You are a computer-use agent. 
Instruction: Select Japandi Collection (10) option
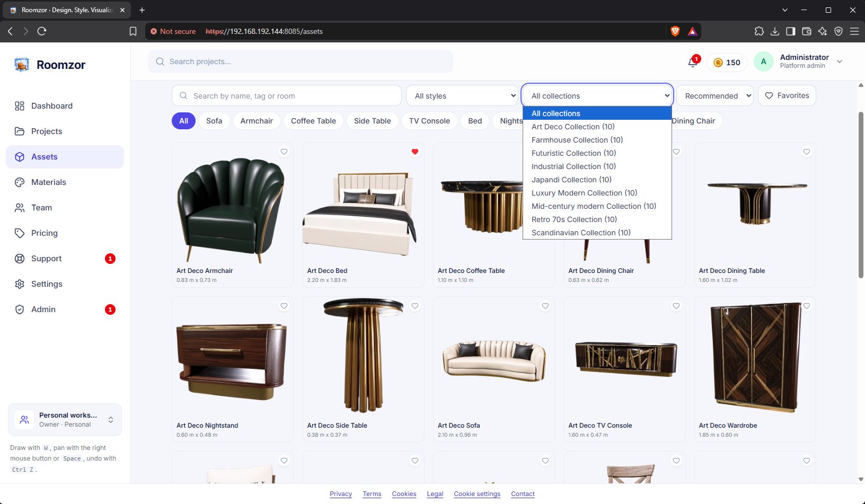[x=597, y=180]
